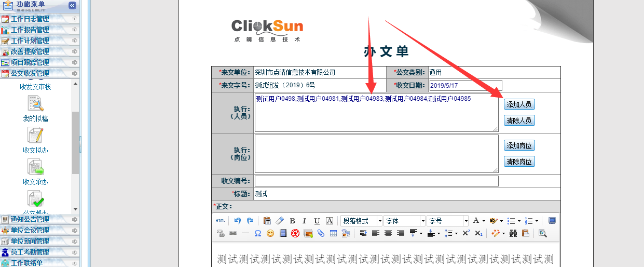Image resolution: width=644 pixels, height=267 pixels.
Task: Insert a table into the editor
Action: point(333,233)
